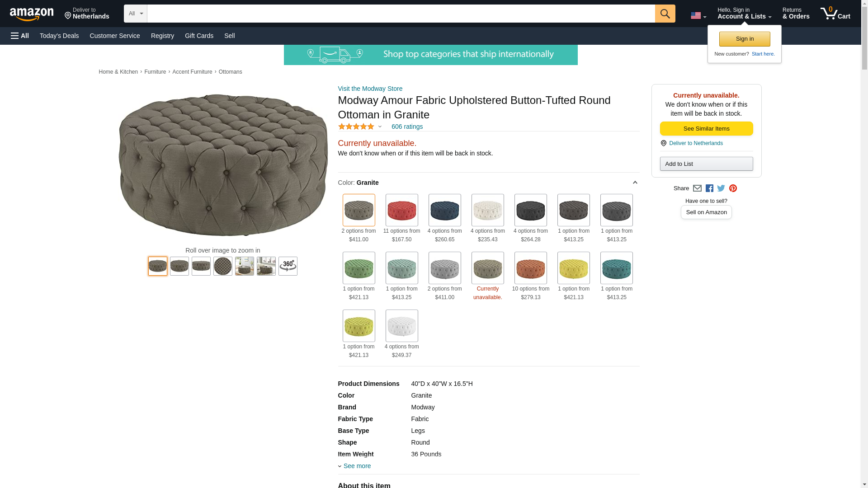Share on Pinterest icon
Screen dimensions: 868x488
(x=733, y=188)
